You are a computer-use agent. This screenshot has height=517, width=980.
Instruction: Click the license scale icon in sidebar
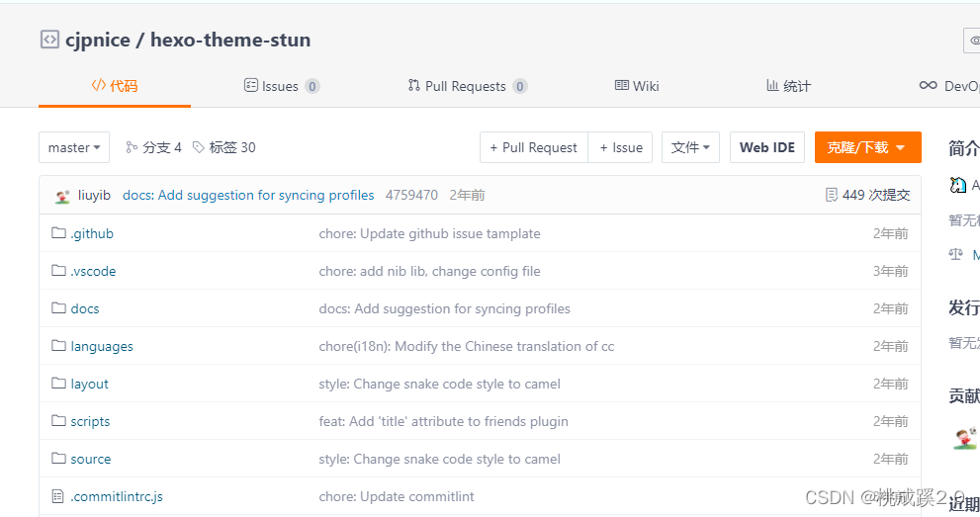pos(955,254)
